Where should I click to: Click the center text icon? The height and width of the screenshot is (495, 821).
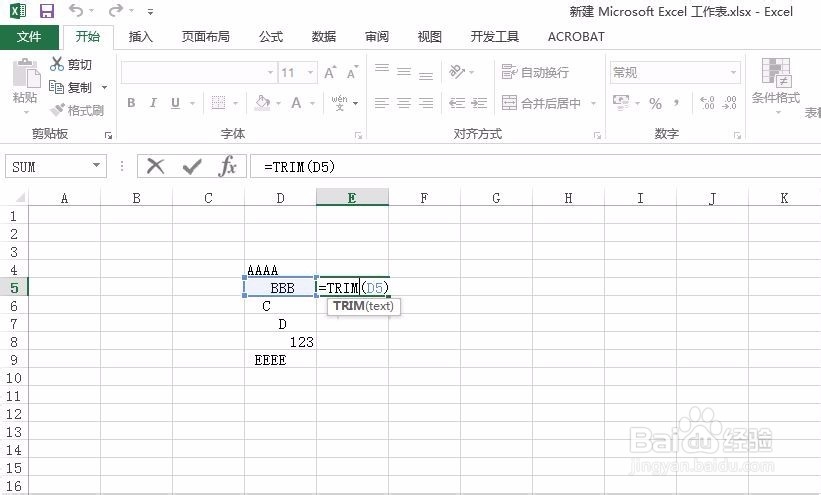click(x=404, y=103)
